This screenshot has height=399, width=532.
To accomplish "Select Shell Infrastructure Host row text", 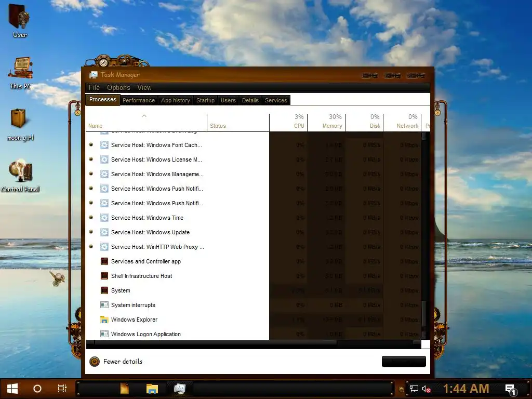I will 141,276.
